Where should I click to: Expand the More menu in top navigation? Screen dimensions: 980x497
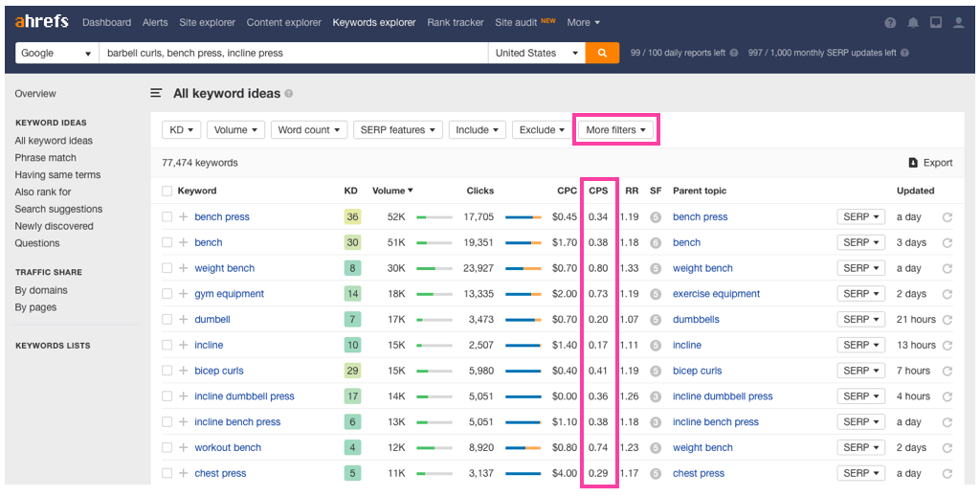[x=583, y=23]
